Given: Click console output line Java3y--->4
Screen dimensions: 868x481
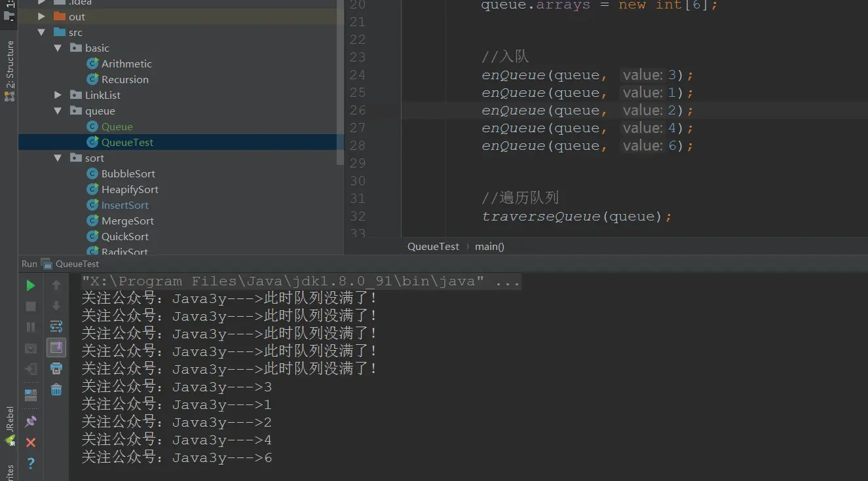Looking at the screenshot, I should coord(176,440).
